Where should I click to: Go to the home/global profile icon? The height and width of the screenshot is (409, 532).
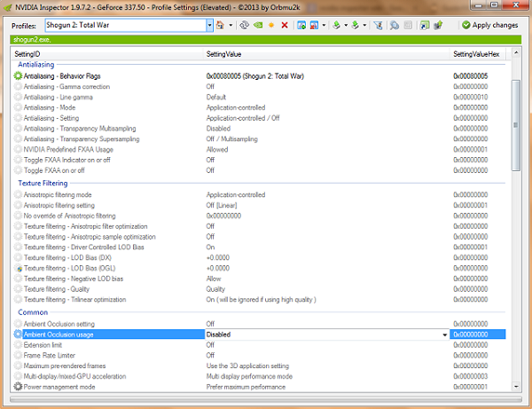point(220,25)
